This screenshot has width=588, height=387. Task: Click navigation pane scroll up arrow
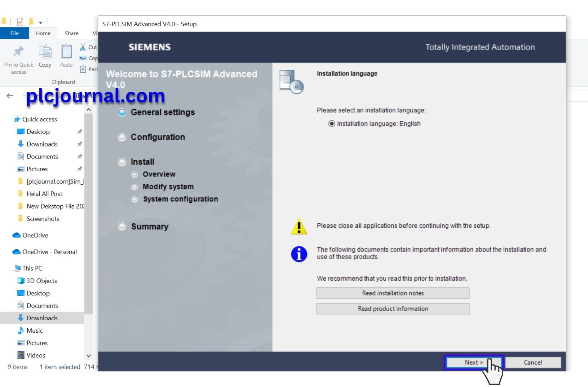click(x=88, y=110)
